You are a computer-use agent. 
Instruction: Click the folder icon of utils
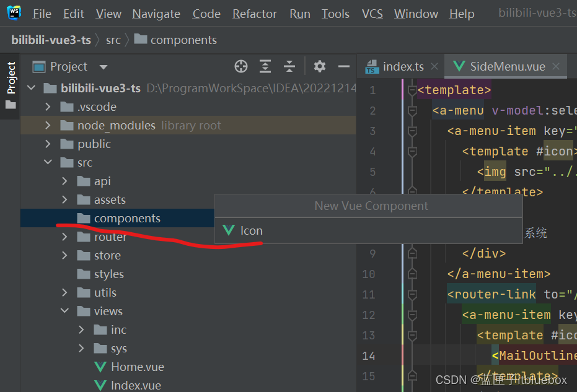point(84,292)
